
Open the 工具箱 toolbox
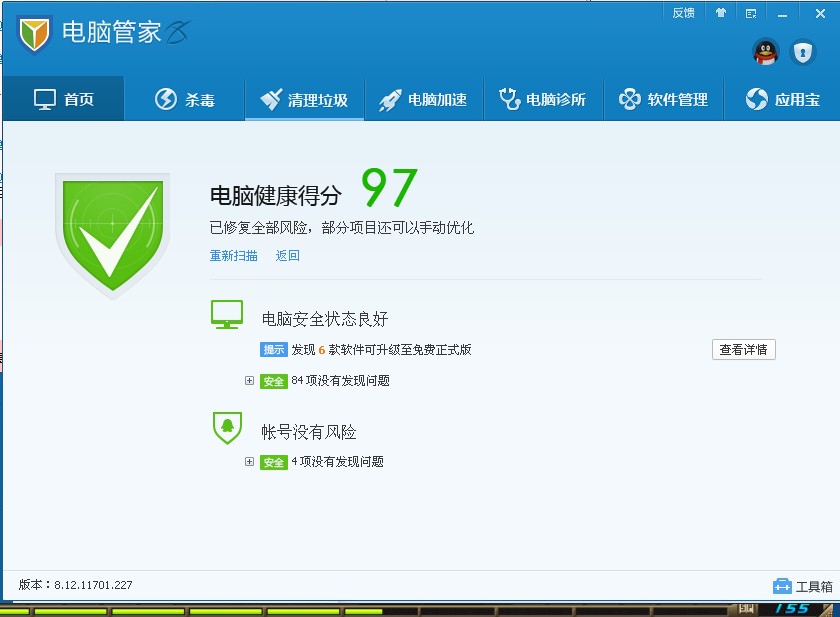[803, 586]
